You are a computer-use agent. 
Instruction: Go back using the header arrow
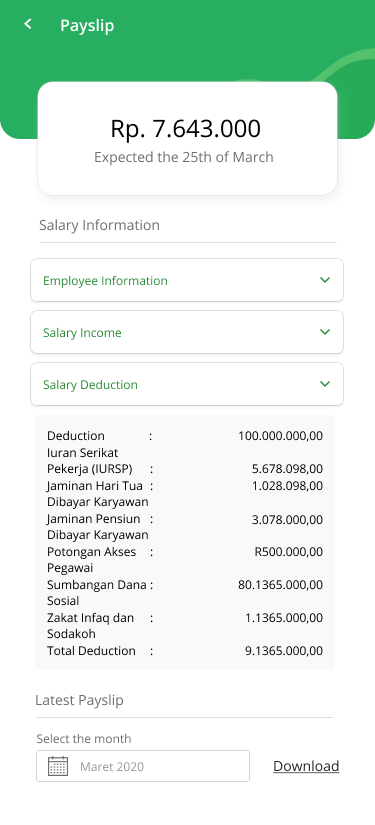pyautogui.click(x=28, y=24)
